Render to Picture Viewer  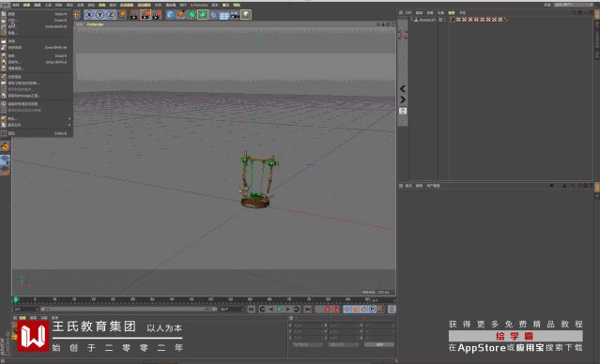tap(146, 15)
